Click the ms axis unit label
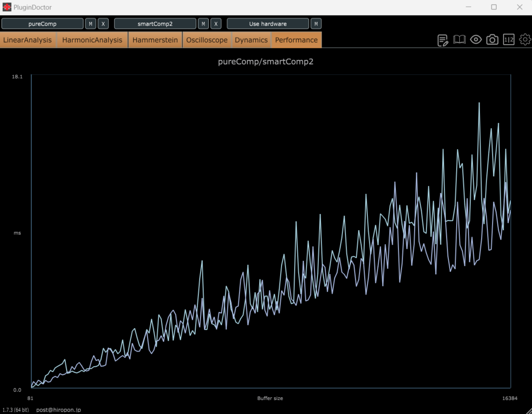Screen dimensions: 532x414 click(x=17, y=233)
